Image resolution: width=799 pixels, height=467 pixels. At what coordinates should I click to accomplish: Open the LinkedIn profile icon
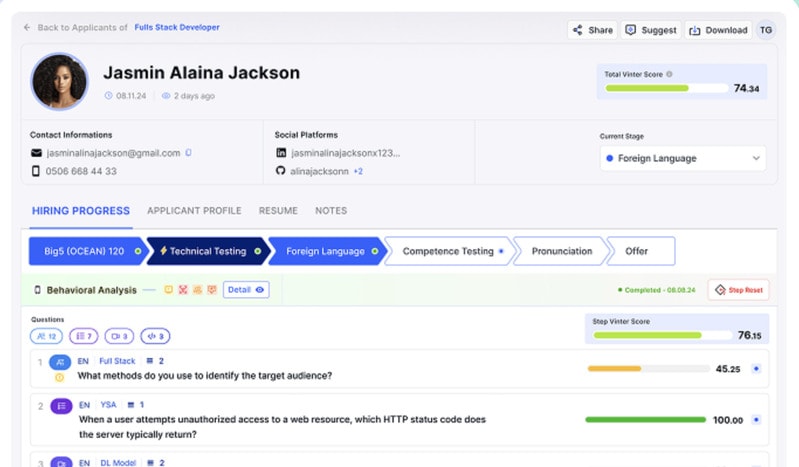point(281,153)
